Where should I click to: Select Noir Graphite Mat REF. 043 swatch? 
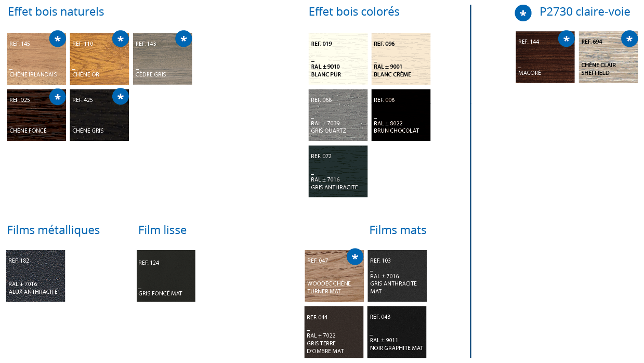(397, 332)
